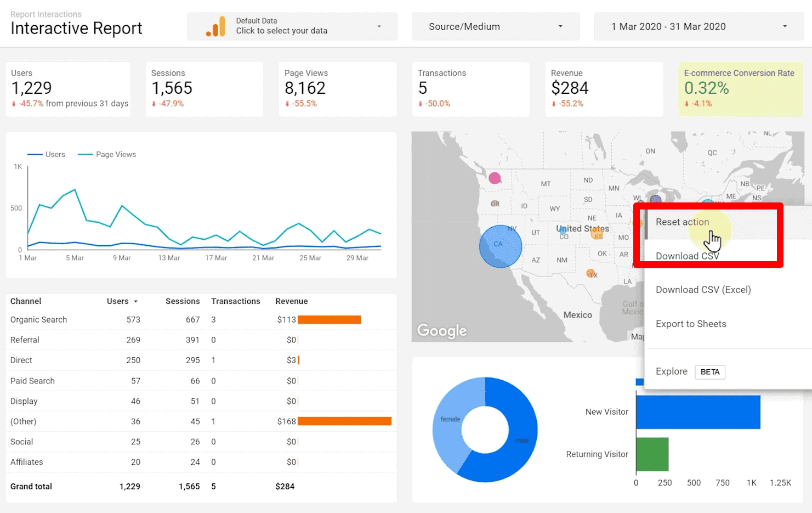Select Download CSV (Excel) option
The image size is (812, 513).
pos(703,290)
